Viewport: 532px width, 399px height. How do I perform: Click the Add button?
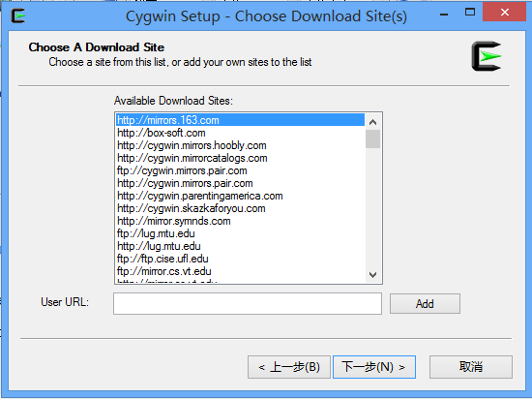tap(425, 303)
